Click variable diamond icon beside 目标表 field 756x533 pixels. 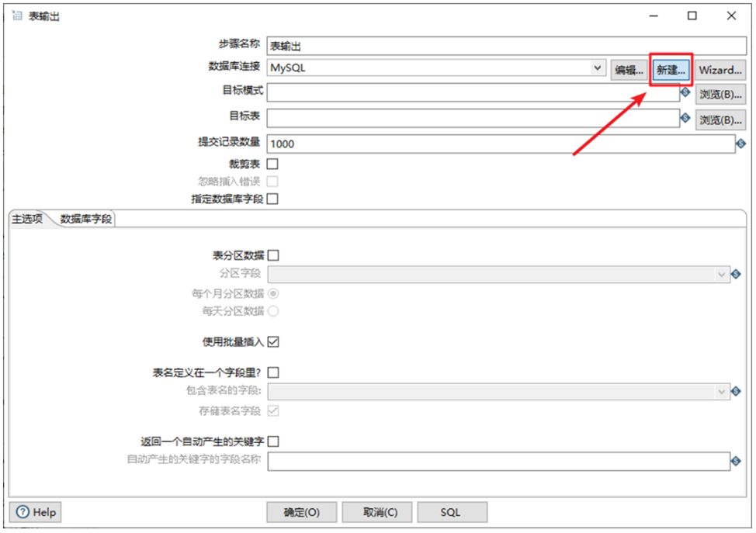coord(685,118)
